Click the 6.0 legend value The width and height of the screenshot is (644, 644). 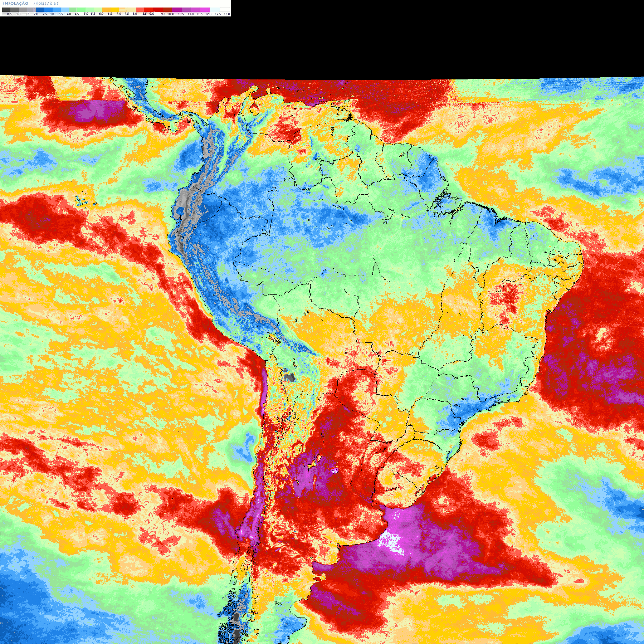101,14
